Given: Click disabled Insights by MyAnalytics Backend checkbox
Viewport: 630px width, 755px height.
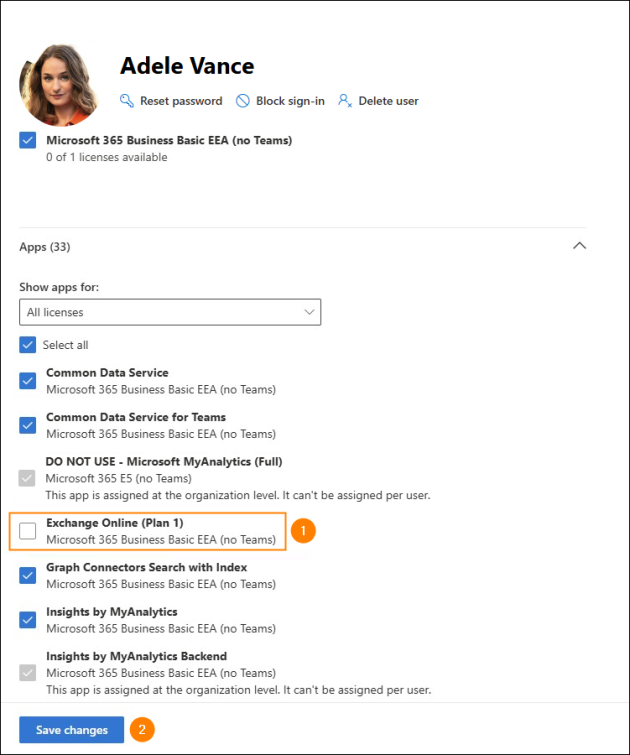Looking at the screenshot, I should pos(27,673).
